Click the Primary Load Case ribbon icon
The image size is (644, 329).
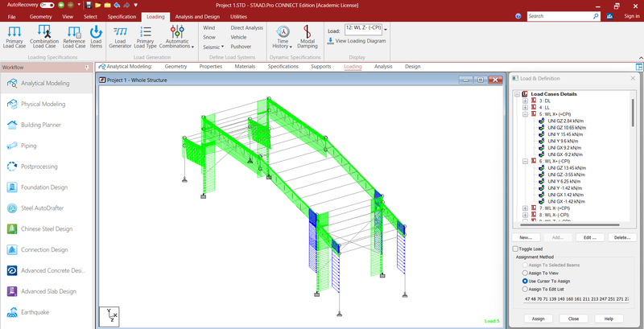[x=14, y=37]
